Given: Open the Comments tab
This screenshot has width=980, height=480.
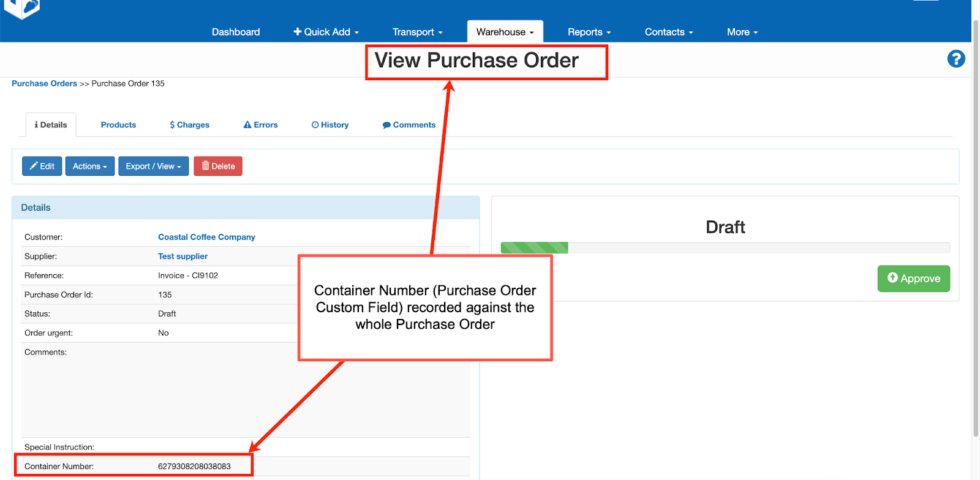Looking at the screenshot, I should (x=409, y=125).
